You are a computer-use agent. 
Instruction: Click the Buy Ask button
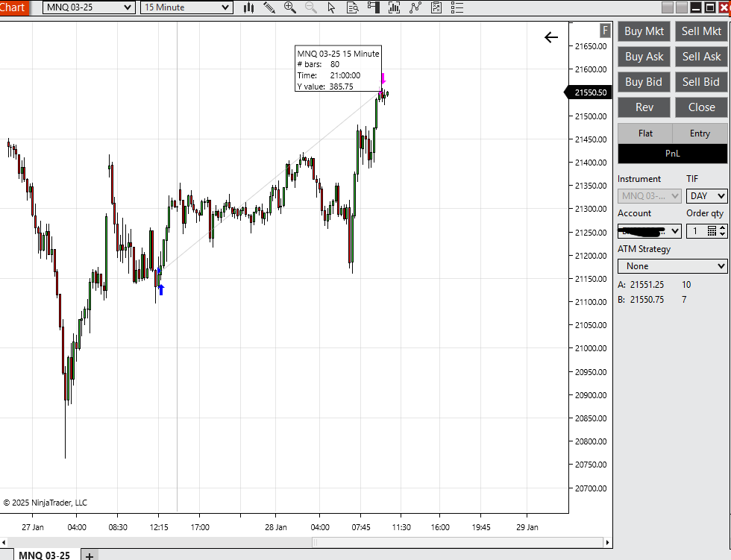(644, 57)
